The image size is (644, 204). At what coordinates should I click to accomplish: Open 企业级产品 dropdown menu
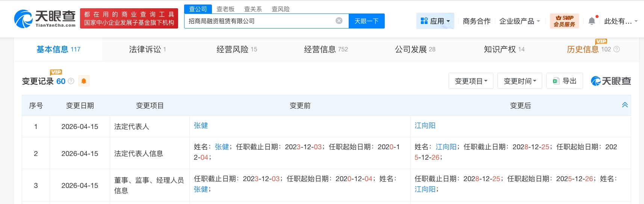520,21
